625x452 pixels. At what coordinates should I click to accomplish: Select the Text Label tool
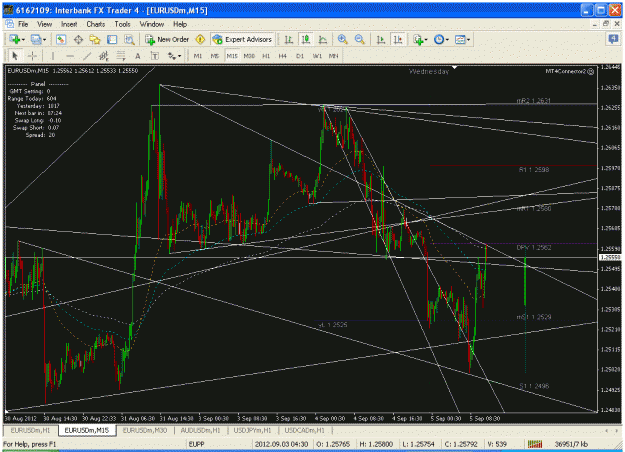tap(155, 56)
